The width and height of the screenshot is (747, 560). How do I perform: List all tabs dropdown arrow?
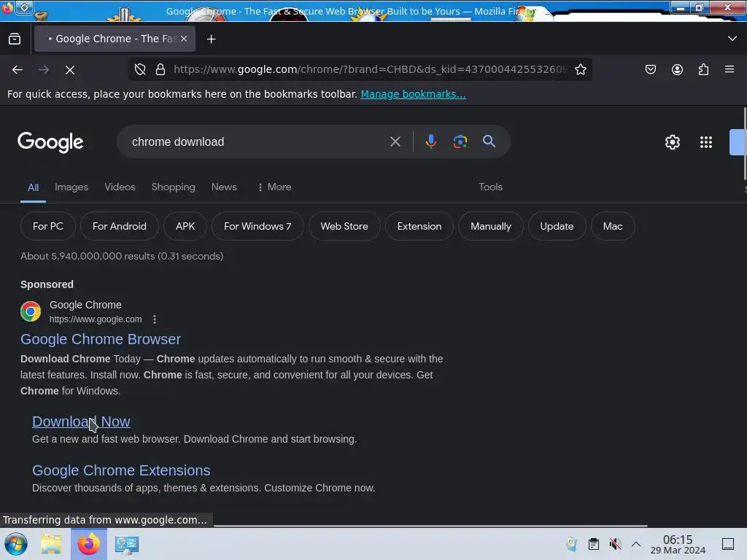[732, 39]
